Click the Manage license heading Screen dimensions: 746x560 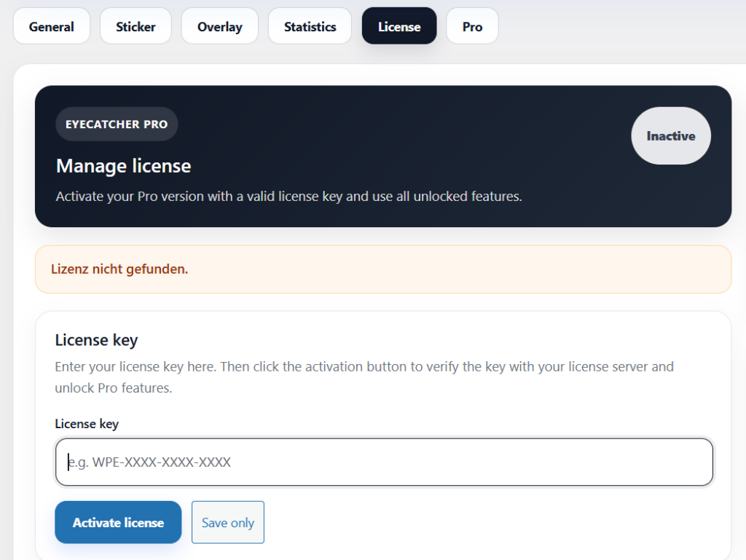tap(123, 166)
